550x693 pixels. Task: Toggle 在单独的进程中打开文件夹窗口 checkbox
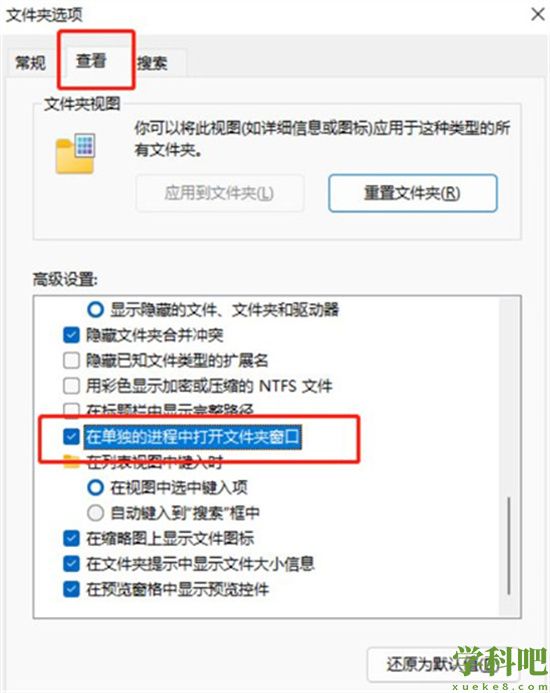[71, 437]
